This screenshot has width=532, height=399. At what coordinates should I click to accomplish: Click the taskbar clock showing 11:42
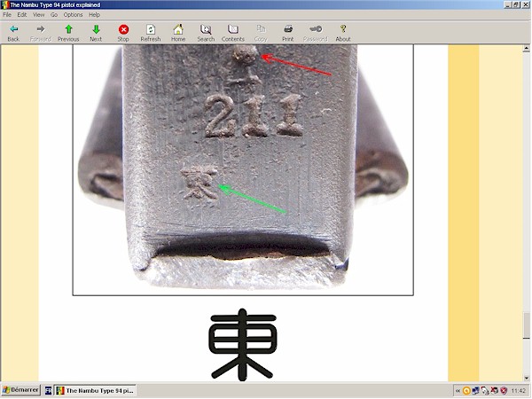pyautogui.click(x=519, y=391)
